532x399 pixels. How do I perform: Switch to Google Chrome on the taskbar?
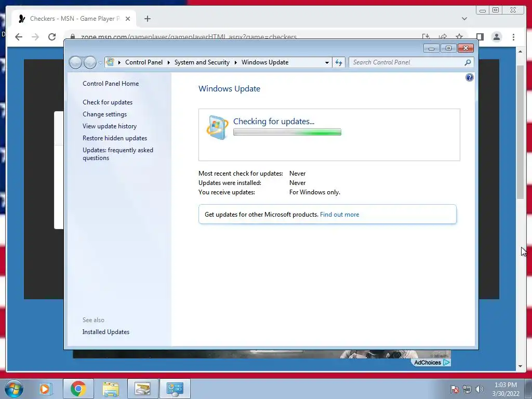78,389
